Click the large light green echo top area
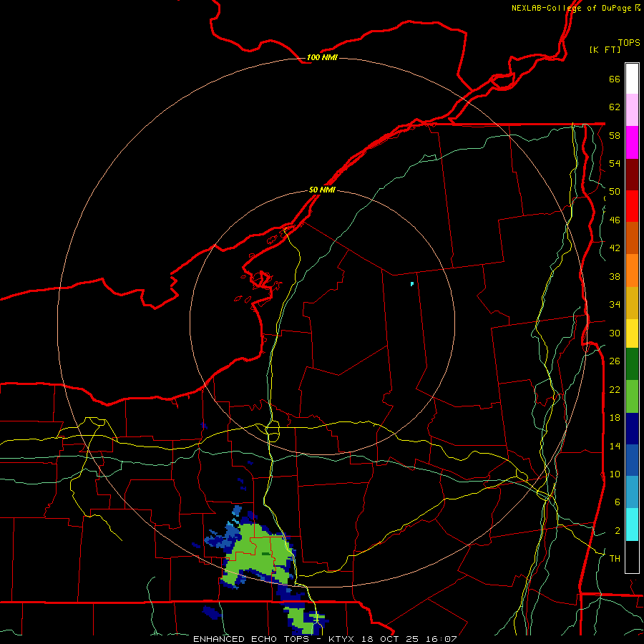Screen dimensions: 644x644 pyautogui.click(x=258, y=554)
